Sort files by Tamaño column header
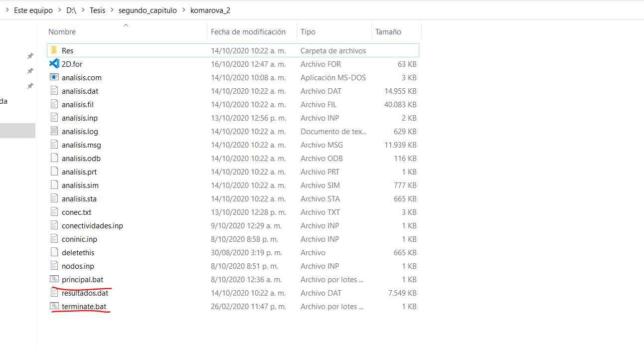Image resolution: width=644 pixels, height=349 pixels. pos(388,31)
